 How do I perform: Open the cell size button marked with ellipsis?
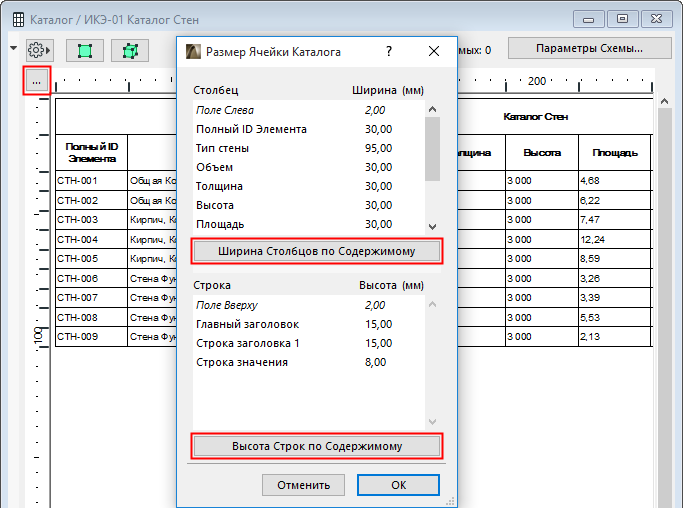[x=37, y=81]
